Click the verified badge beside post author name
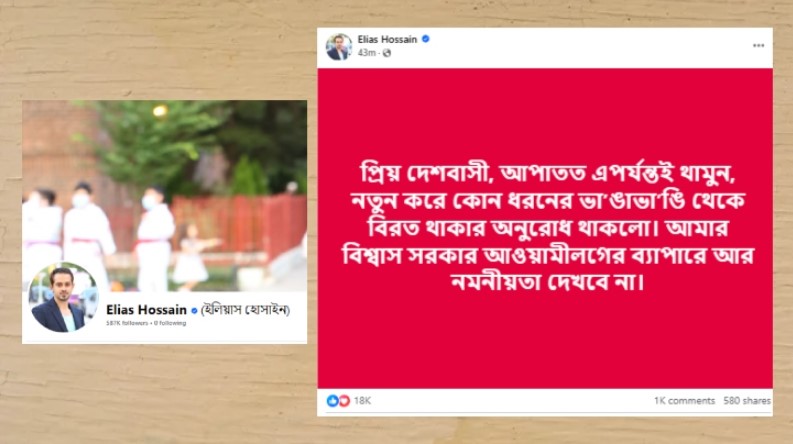Viewport: 793px width, 444px height. pos(426,39)
